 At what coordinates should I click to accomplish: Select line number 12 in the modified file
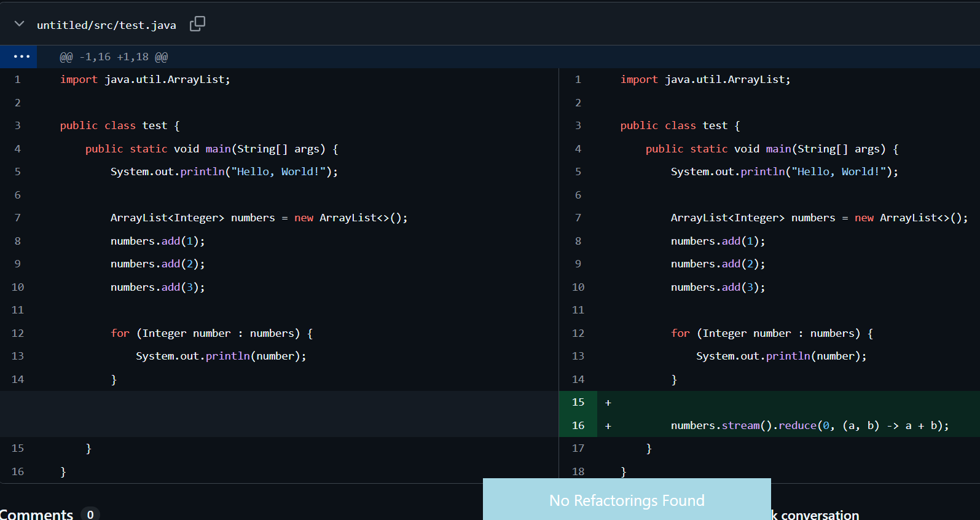click(578, 333)
